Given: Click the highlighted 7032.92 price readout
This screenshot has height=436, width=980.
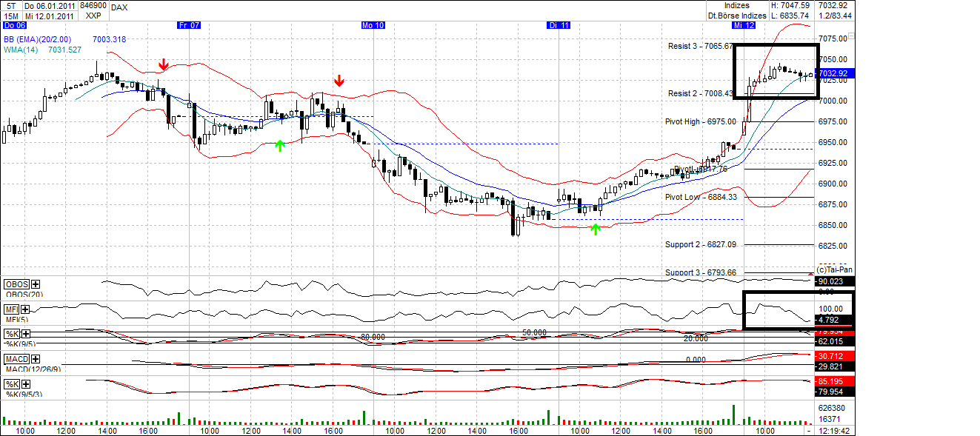Looking at the screenshot, I should tap(833, 72).
